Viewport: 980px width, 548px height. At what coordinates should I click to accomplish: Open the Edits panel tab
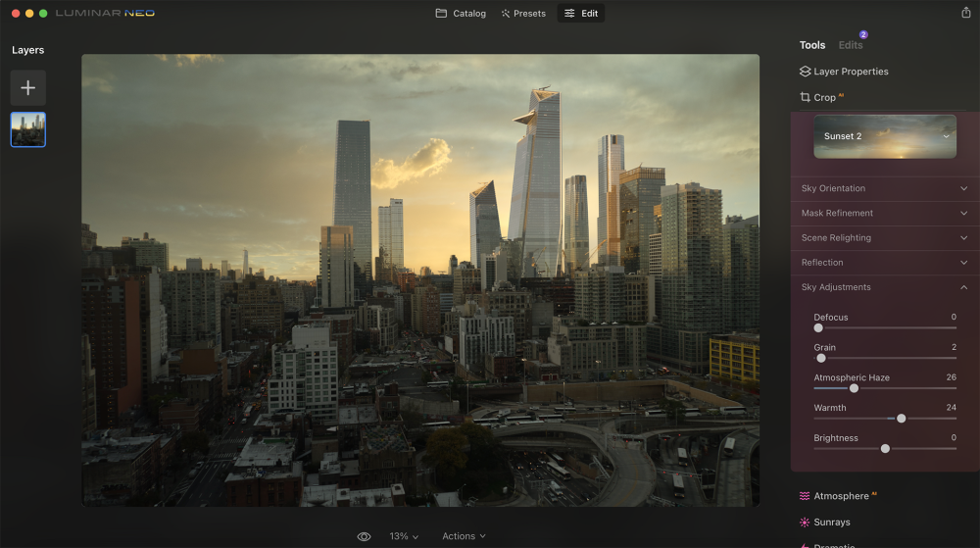coord(850,45)
